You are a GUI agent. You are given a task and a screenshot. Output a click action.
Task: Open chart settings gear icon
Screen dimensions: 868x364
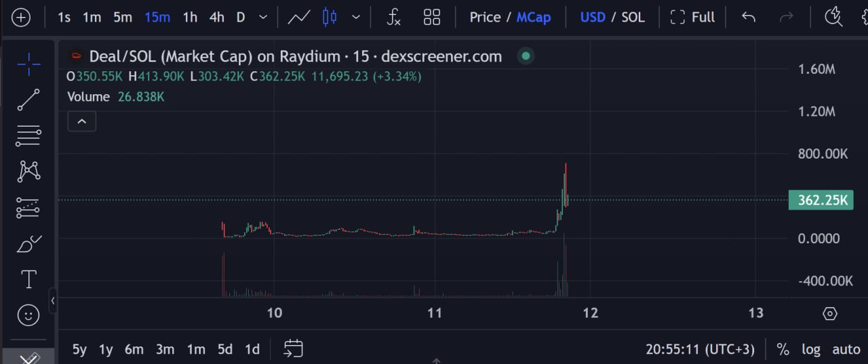[x=830, y=313]
